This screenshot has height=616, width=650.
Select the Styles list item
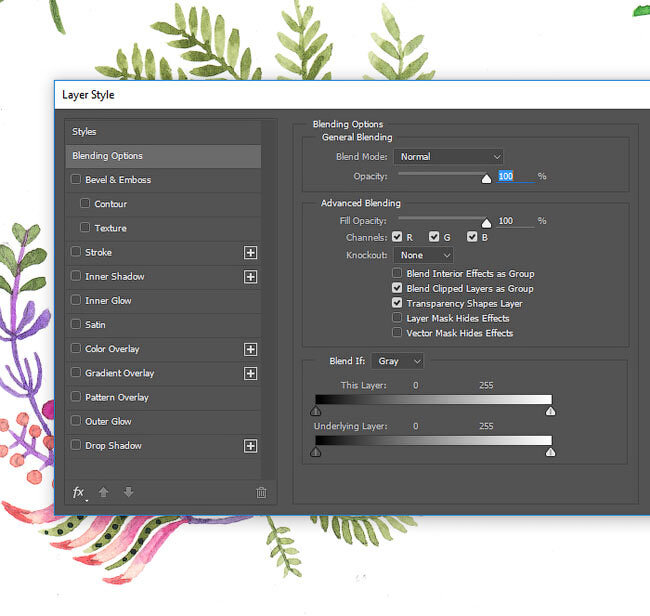(x=163, y=132)
